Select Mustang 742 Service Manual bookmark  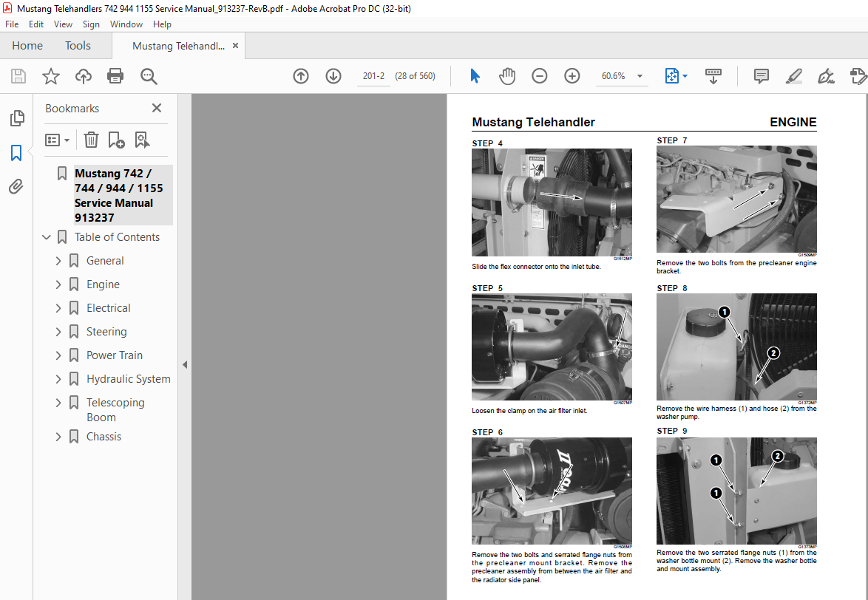[123, 195]
